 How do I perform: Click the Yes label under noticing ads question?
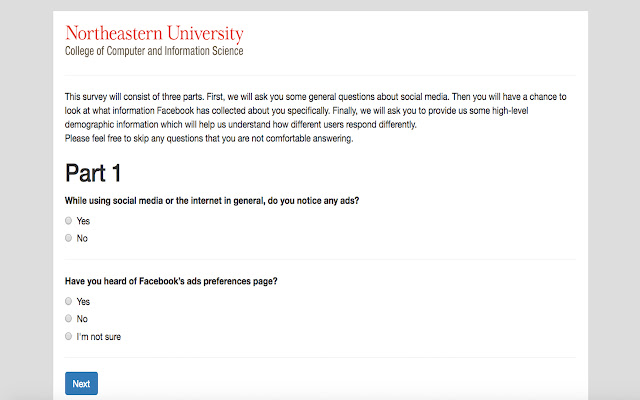pyautogui.click(x=83, y=220)
